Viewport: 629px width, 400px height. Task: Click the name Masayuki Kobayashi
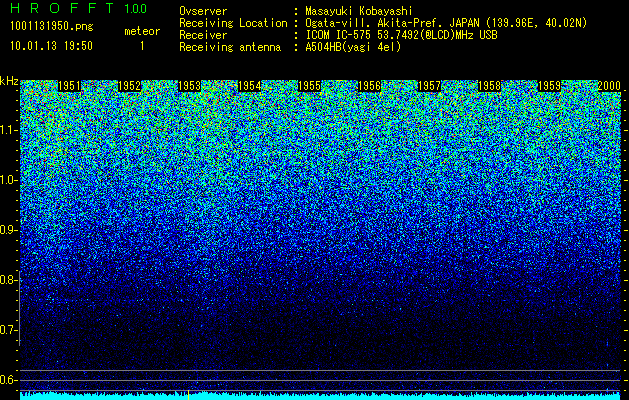359,11
